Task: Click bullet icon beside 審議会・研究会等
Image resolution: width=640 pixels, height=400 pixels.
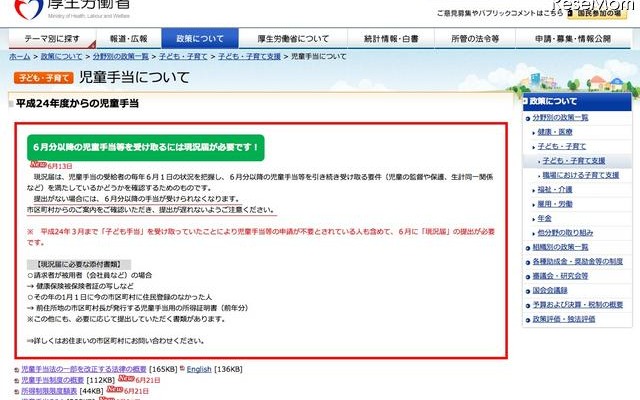Action: click(528, 277)
